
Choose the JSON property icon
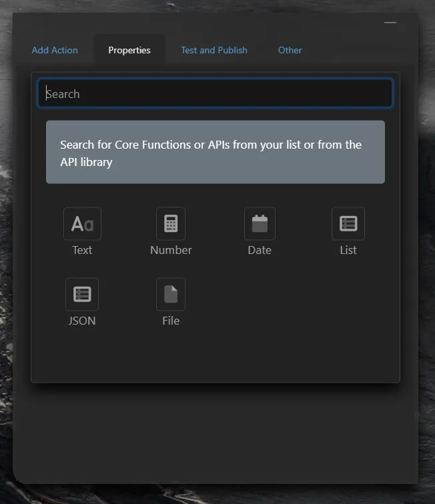pyautogui.click(x=82, y=294)
